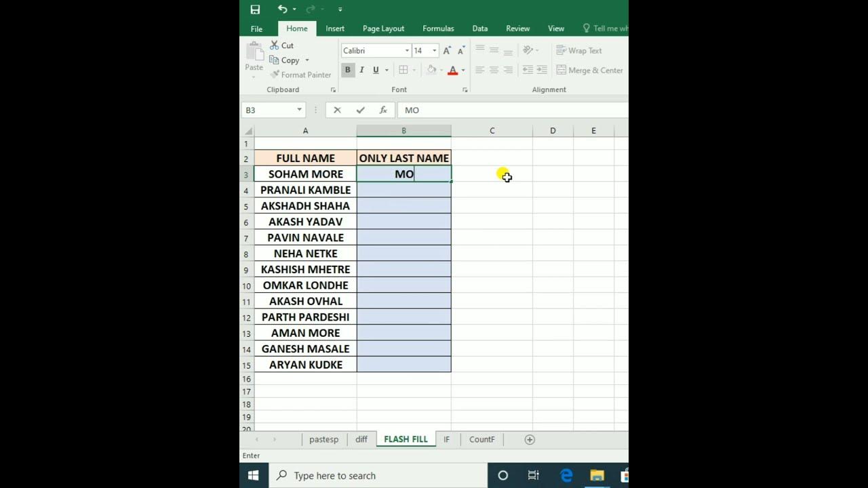Viewport: 868px width, 488px height.
Task: Click the Undo arrow icon
Action: click(x=282, y=9)
